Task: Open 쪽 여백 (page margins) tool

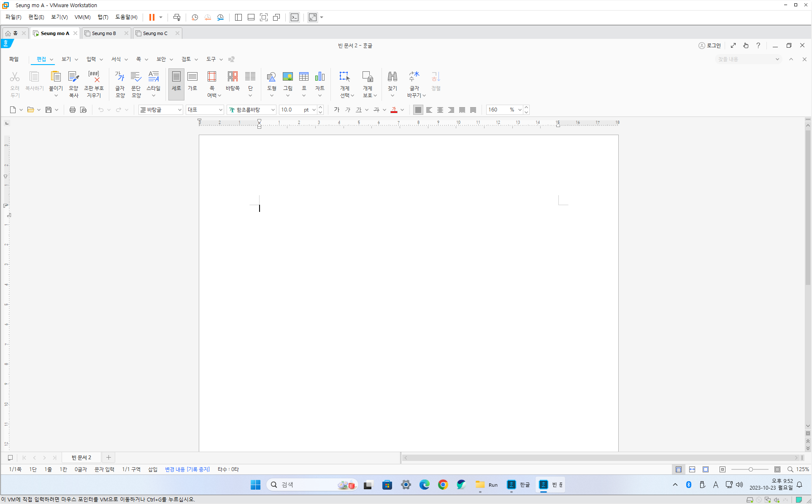Action: (212, 77)
